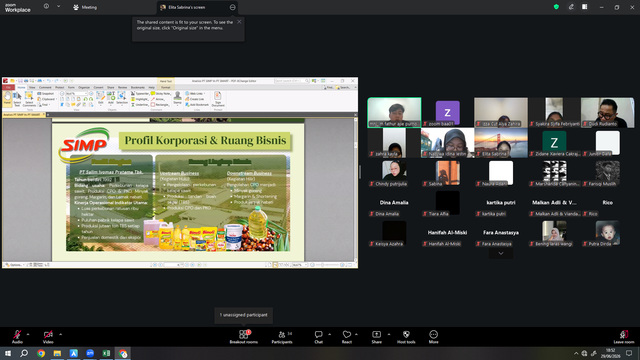Click the zoom level box in ribbon
The image size is (640, 360).
tap(76, 93)
